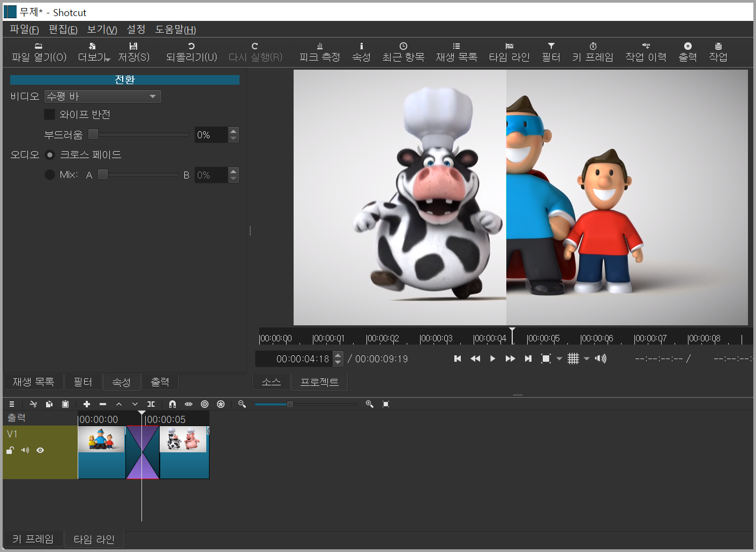
Task: Open Jobs stack icon in top toolbar
Action: [x=718, y=52]
